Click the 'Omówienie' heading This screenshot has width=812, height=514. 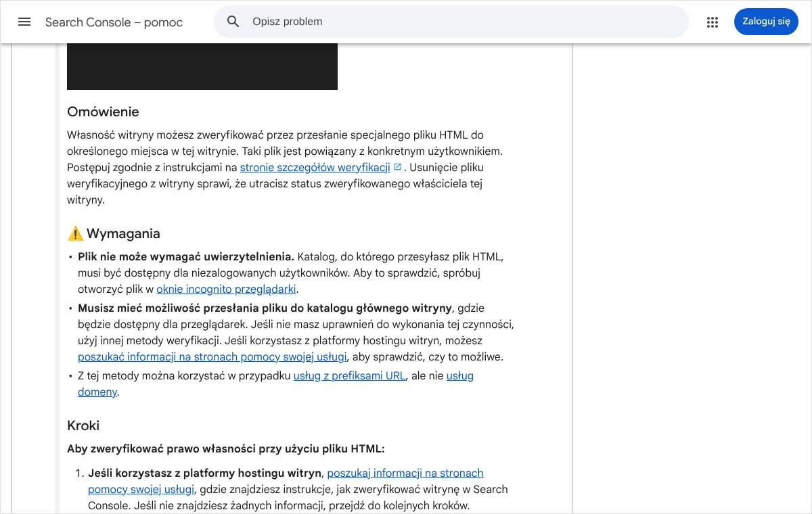[x=103, y=112]
